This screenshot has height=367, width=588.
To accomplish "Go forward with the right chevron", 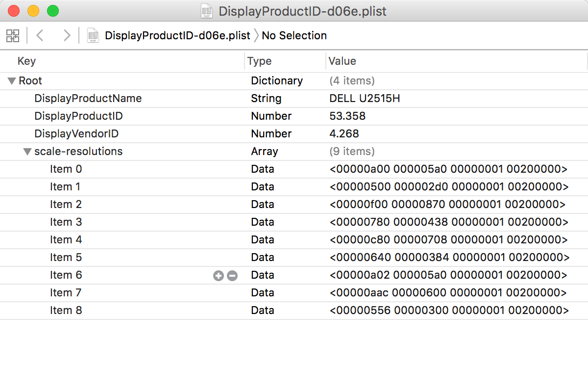I will pos(67,35).
